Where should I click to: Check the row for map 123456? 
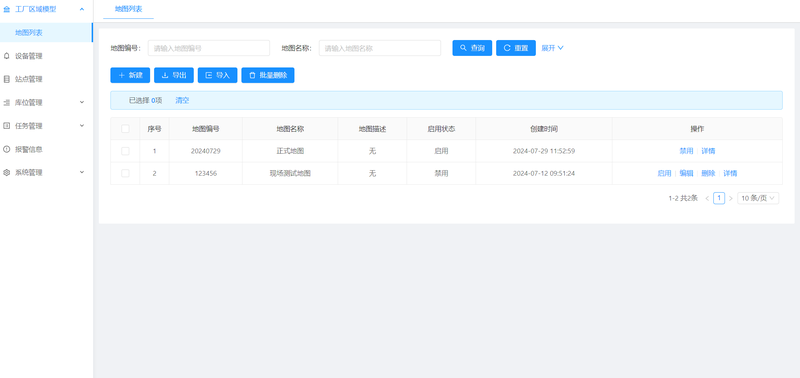coord(125,173)
